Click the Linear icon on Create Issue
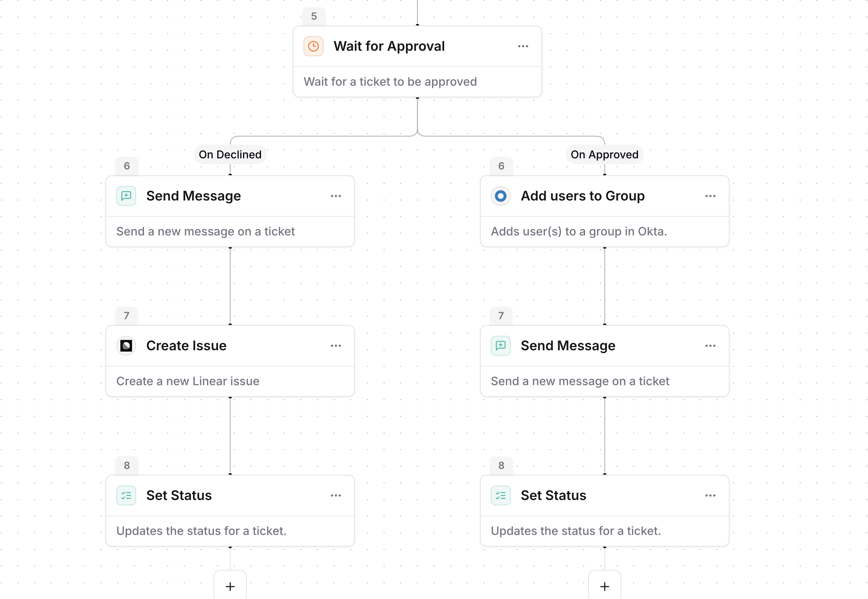 pyautogui.click(x=126, y=346)
